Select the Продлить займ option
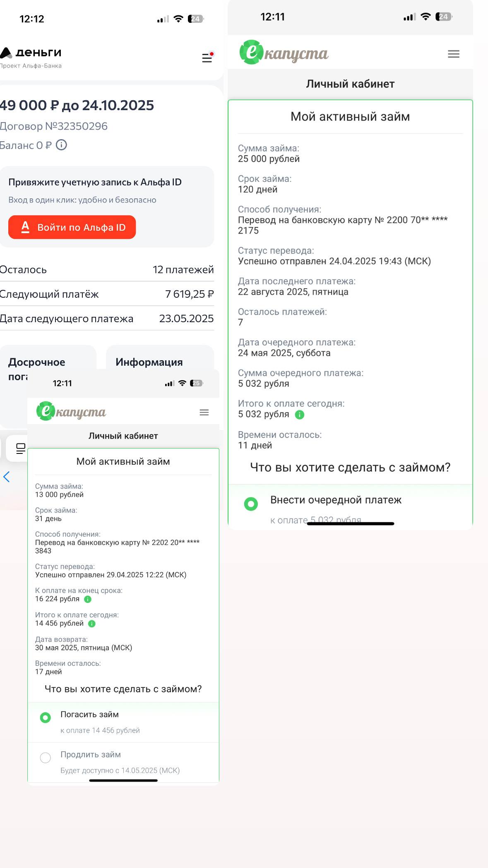The width and height of the screenshot is (488, 868). (45, 757)
